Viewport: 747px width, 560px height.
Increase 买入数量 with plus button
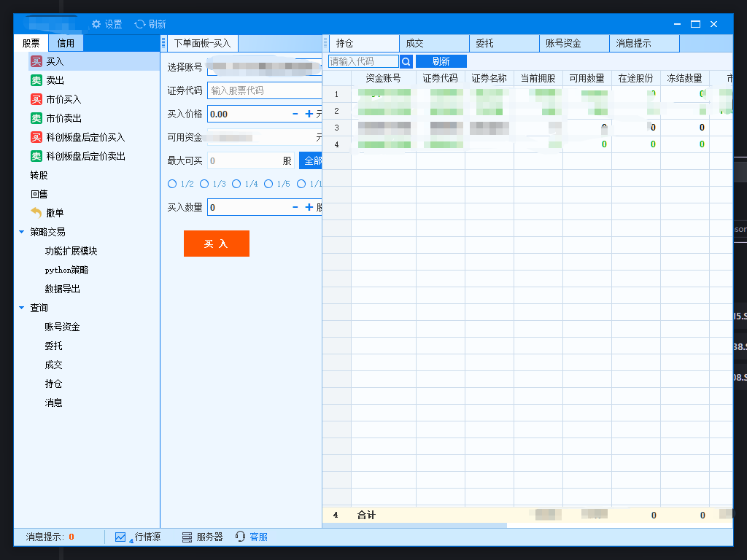tap(309, 207)
